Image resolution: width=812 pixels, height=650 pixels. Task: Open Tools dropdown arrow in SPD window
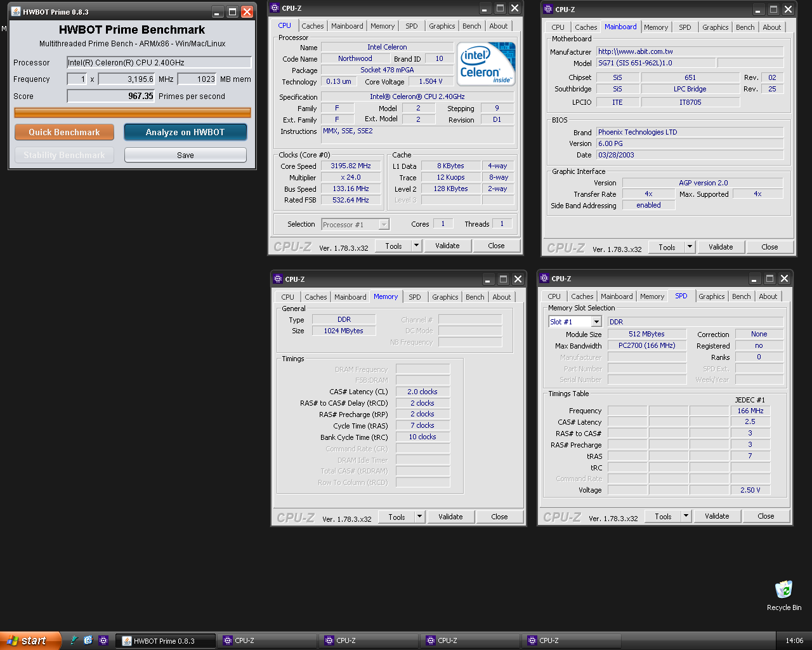point(686,516)
